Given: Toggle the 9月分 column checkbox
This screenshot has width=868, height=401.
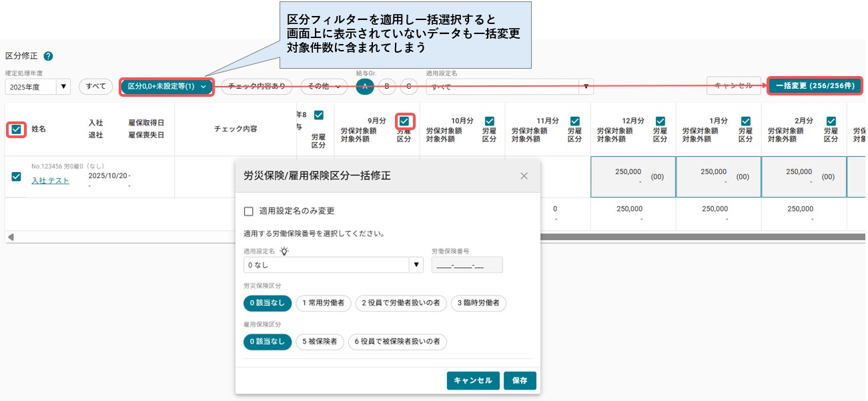Looking at the screenshot, I should (404, 121).
